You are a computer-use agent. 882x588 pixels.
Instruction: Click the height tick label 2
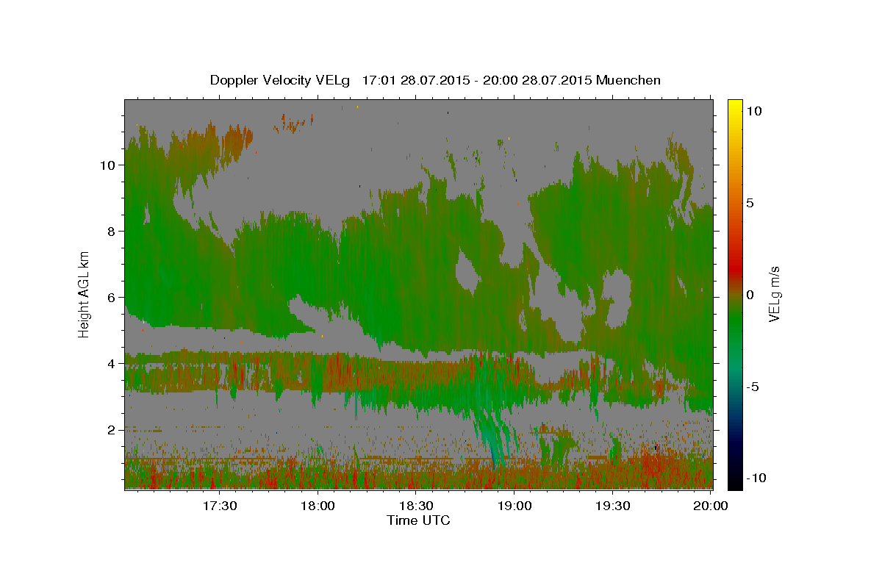(111, 429)
